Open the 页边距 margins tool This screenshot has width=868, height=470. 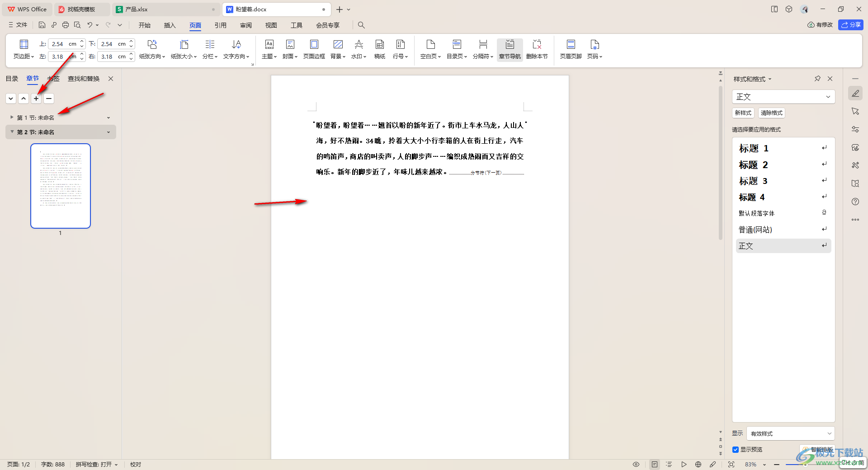coord(24,49)
